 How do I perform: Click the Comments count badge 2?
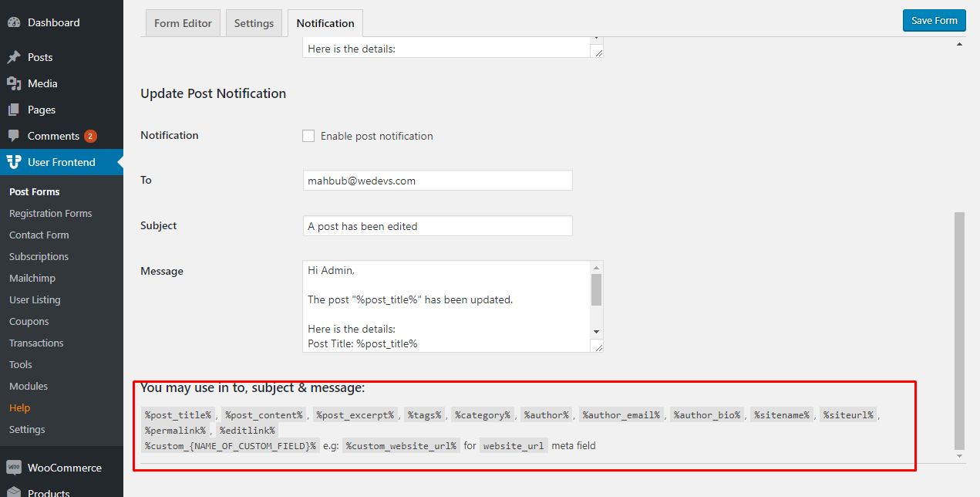[x=90, y=136]
